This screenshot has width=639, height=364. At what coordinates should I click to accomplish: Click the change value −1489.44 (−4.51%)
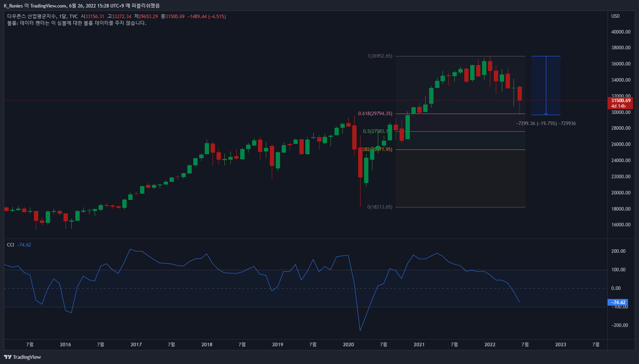pos(207,17)
